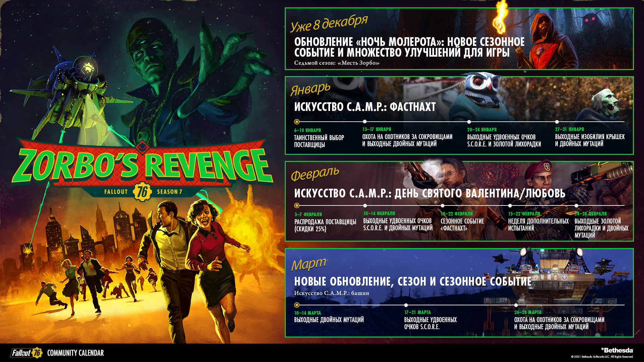
Task: Open the Январь month heading
Action: point(310,89)
